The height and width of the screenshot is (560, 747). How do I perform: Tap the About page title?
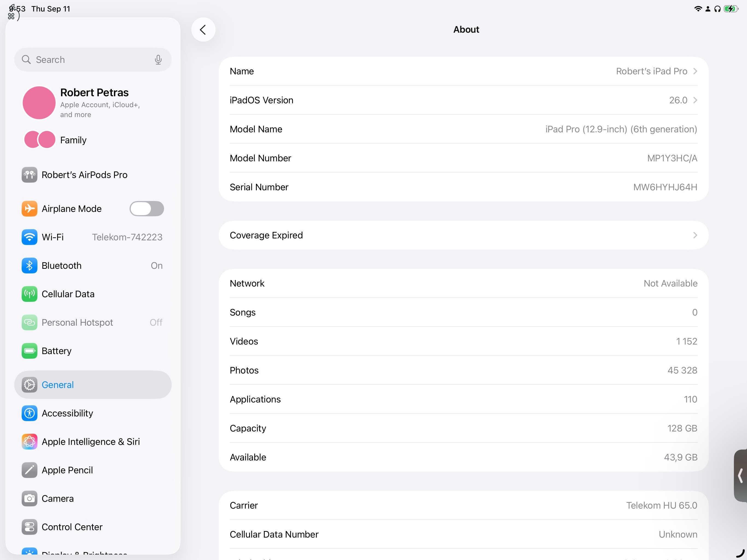466,30
